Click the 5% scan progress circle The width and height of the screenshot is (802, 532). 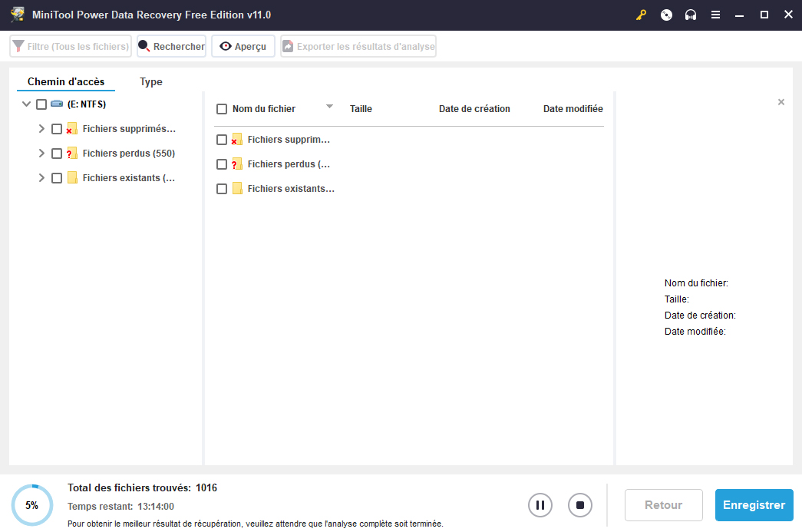point(32,505)
